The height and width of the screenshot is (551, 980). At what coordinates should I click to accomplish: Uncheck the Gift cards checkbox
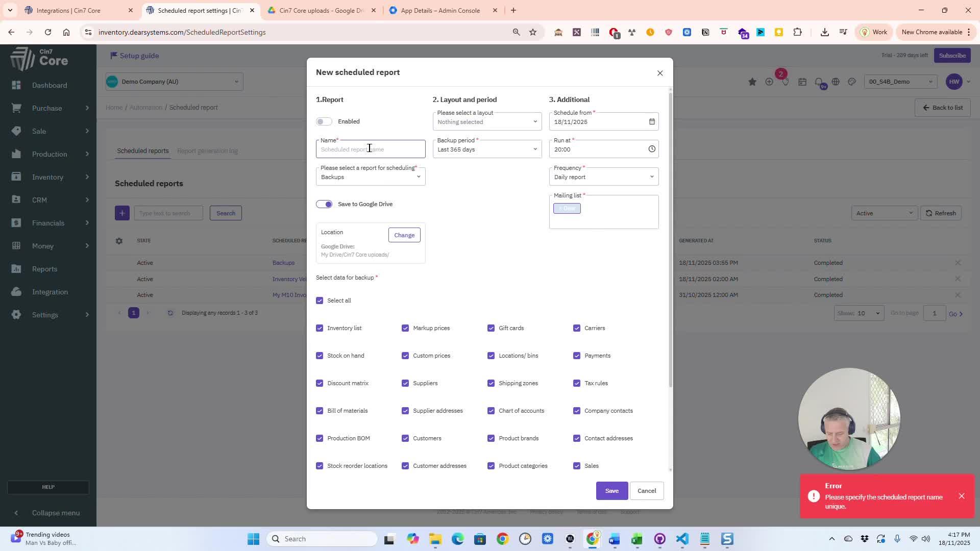491,328
